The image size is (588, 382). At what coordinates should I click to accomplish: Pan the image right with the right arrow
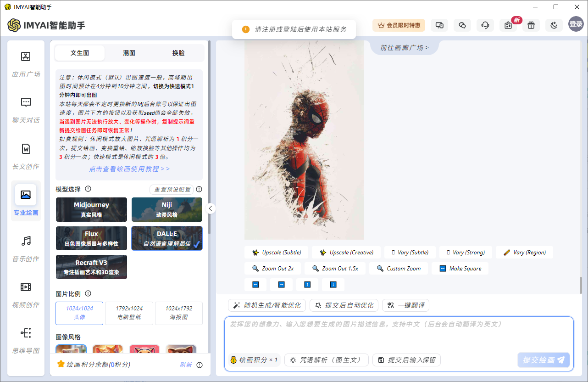click(x=282, y=285)
